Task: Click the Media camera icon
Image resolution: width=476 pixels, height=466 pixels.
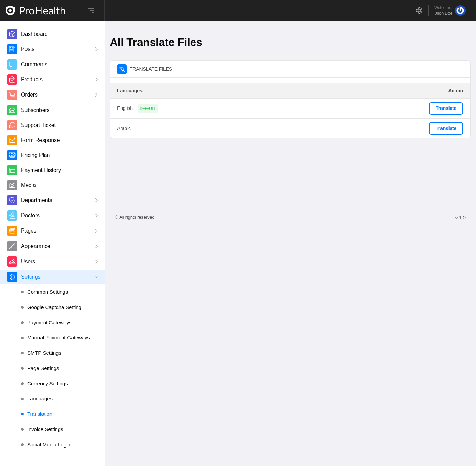Action: click(x=12, y=185)
